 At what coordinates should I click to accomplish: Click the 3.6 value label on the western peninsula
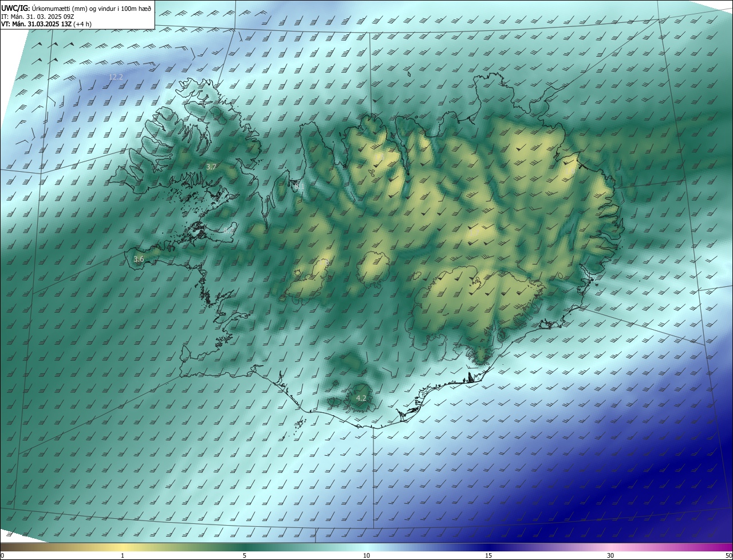[139, 259]
